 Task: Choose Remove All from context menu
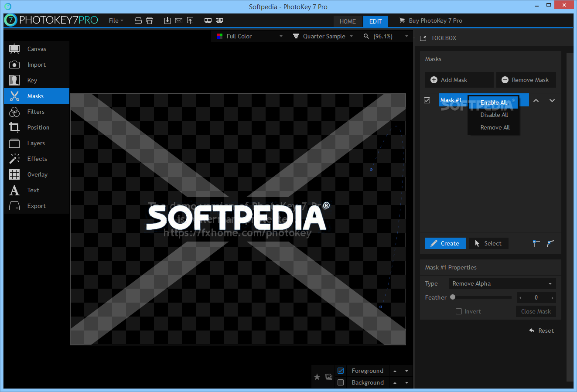point(494,127)
